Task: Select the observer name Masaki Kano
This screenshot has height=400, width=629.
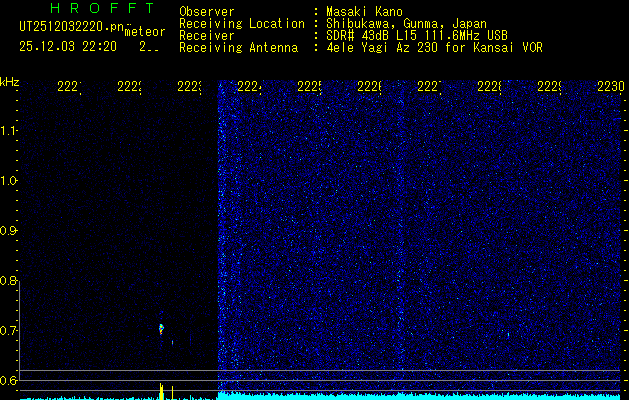Action: 364,12
